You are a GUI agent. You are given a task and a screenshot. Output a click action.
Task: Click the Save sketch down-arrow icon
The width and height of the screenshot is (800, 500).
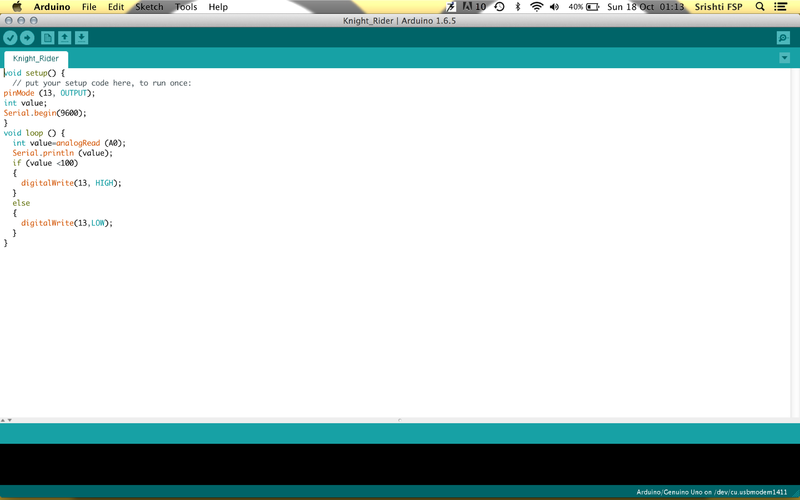pos(81,38)
